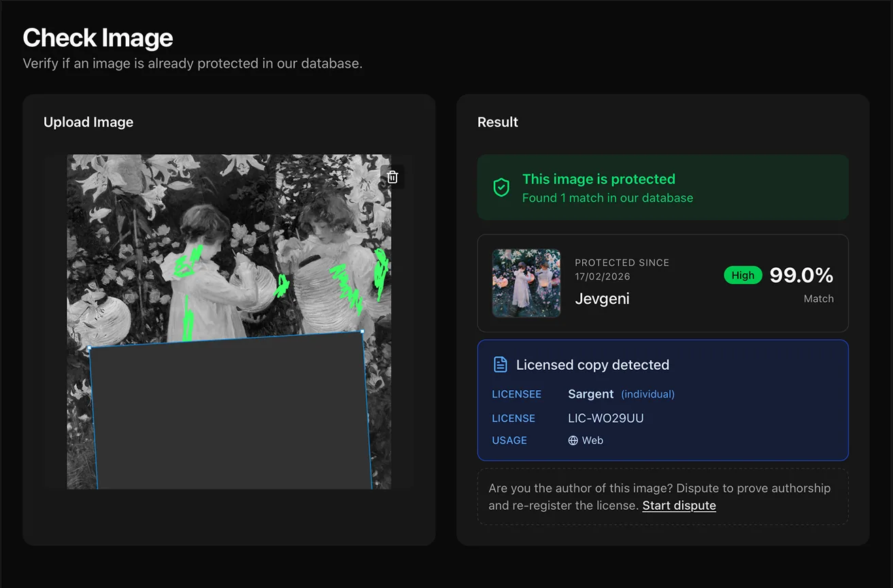Click the Licensed copy detected title
The width and height of the screenshot is (893, 588).
(x=592, y=365)
